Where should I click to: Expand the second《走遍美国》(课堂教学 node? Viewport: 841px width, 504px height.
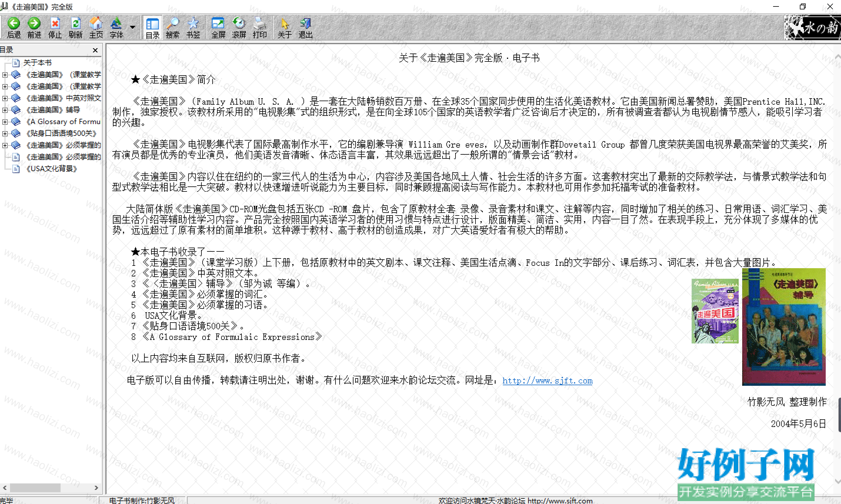pyautogui.click(x=5, y=86)
